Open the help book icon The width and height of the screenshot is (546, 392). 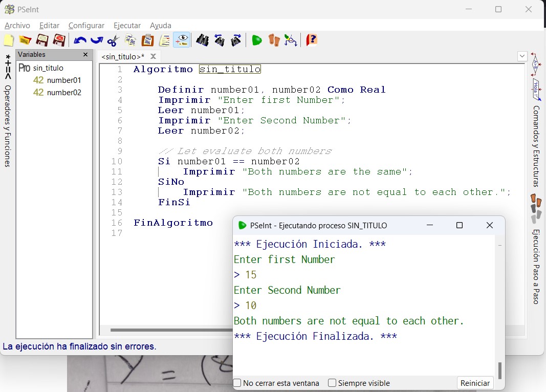click(312, 40)
